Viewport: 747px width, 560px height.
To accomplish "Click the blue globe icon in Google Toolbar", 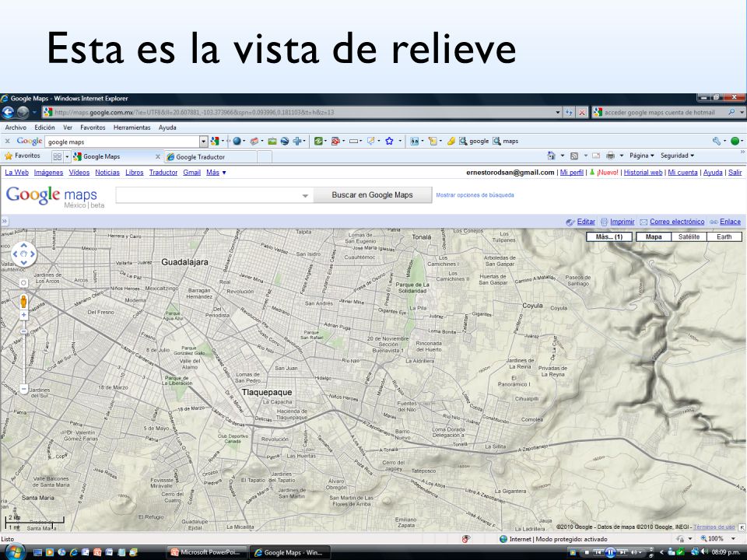I will pos(237,141).
